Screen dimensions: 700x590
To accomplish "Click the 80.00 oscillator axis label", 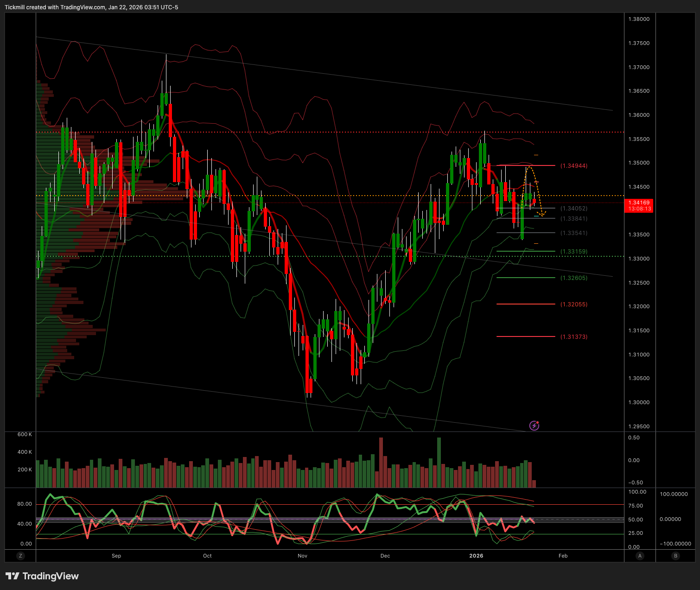I will (x=25, y=504).
